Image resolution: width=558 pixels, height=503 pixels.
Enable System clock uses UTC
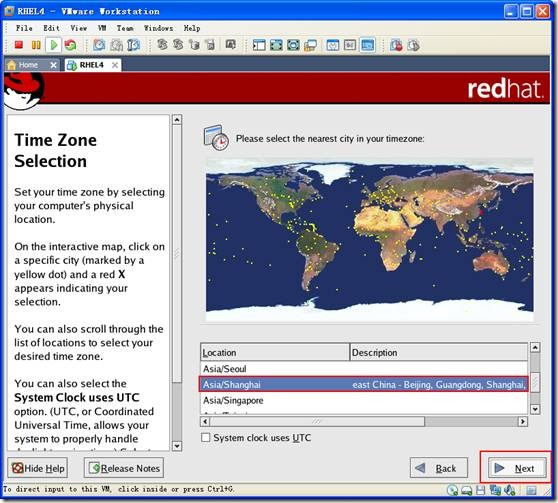pos(206,437)
